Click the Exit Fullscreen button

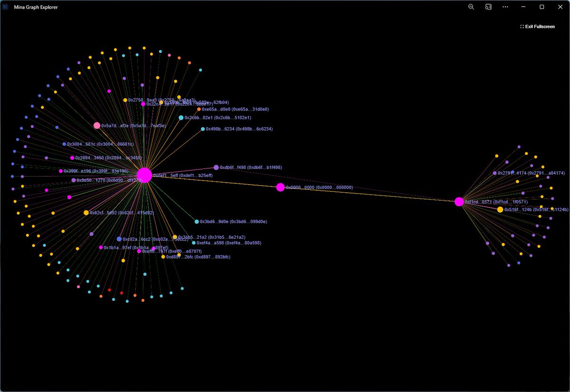pos(537,27)
